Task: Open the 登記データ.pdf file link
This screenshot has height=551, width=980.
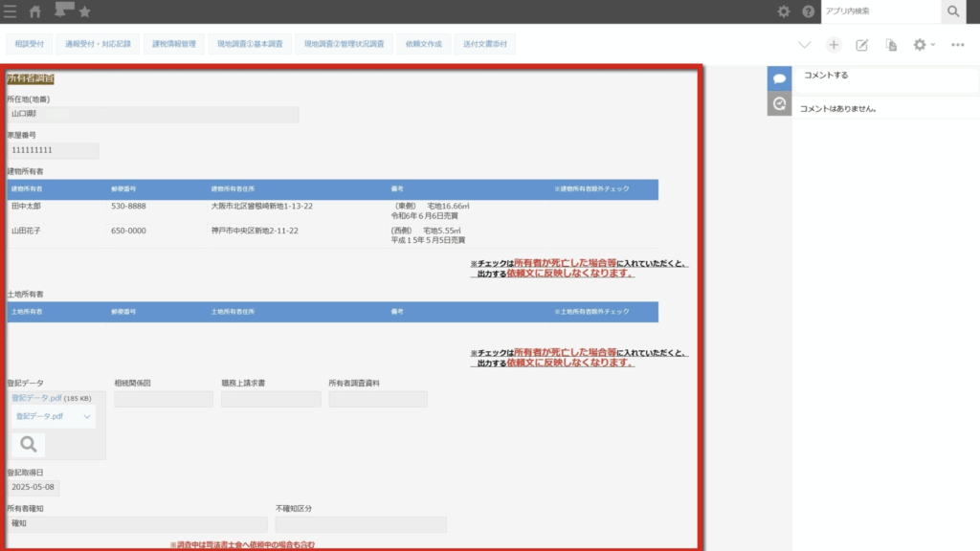Action: click(x=36, y=398)
